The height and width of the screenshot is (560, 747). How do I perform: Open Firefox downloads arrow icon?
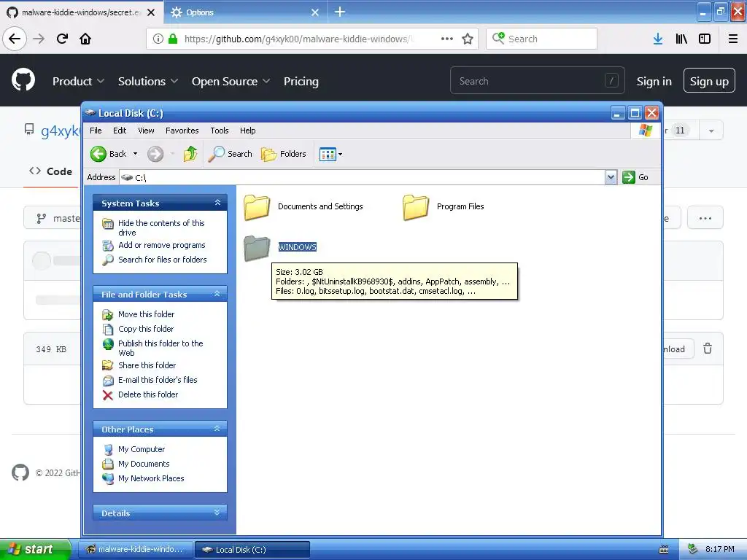tap(658, 39)
